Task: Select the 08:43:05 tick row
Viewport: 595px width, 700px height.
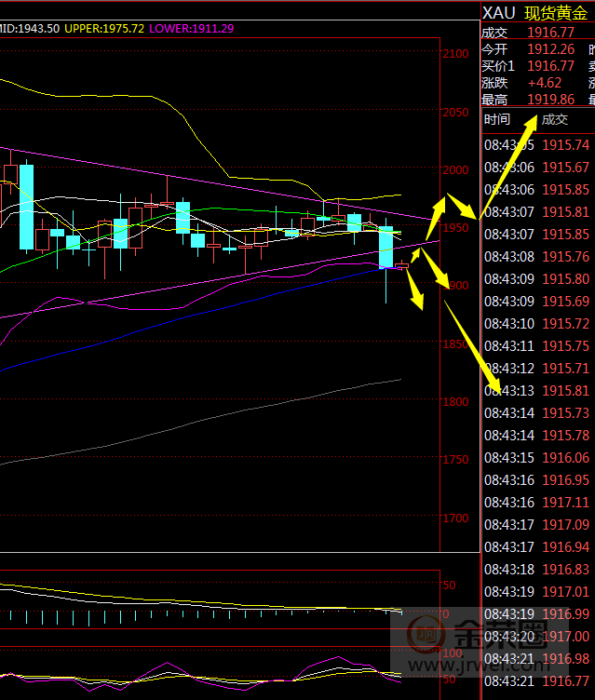Action: point(537,145)
